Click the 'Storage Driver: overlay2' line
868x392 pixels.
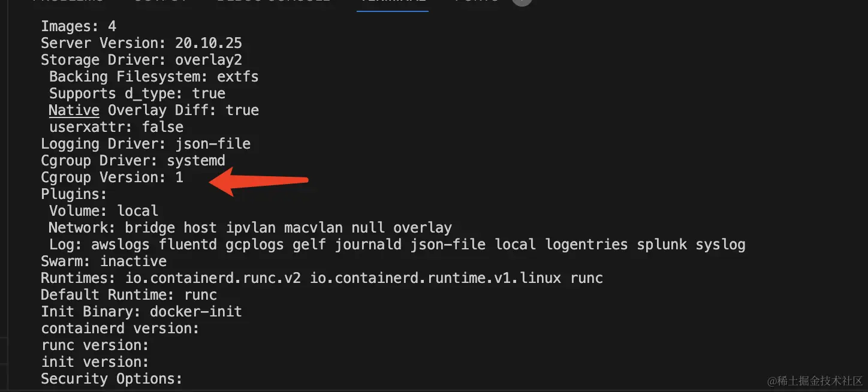coord(141,60)
